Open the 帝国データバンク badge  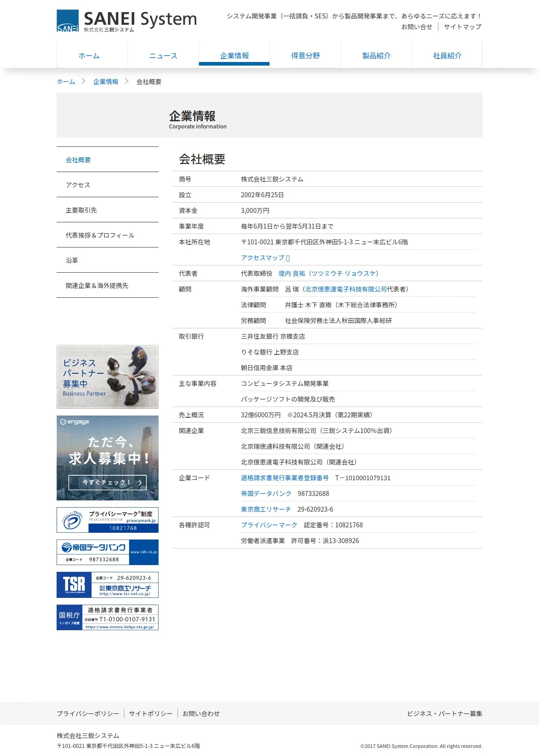click(107, 552)
